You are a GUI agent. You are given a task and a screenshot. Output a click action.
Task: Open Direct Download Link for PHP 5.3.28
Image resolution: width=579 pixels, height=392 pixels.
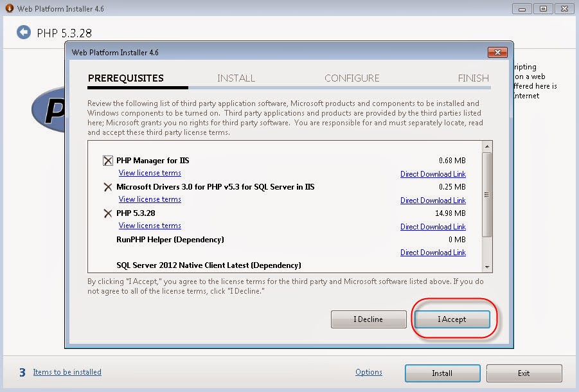(432, 226)
